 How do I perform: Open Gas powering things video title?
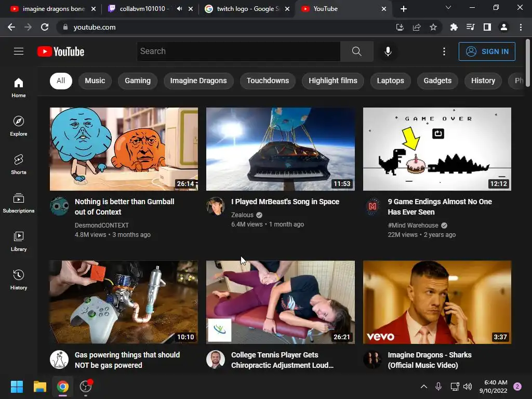127,360
